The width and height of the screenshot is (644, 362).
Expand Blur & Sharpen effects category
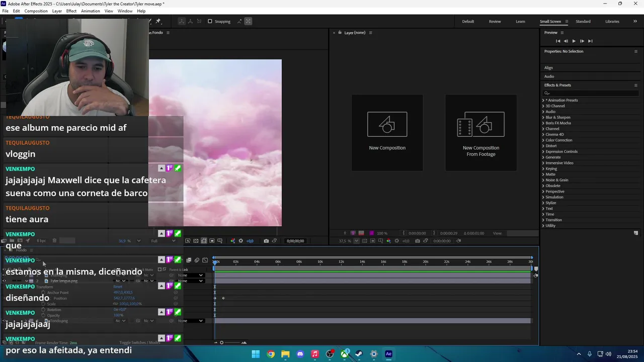coord(543,117)
